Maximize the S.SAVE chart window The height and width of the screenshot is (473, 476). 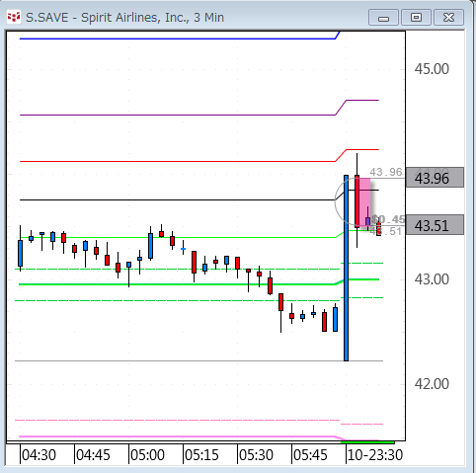pyautogui.click(x=416, y=18)
